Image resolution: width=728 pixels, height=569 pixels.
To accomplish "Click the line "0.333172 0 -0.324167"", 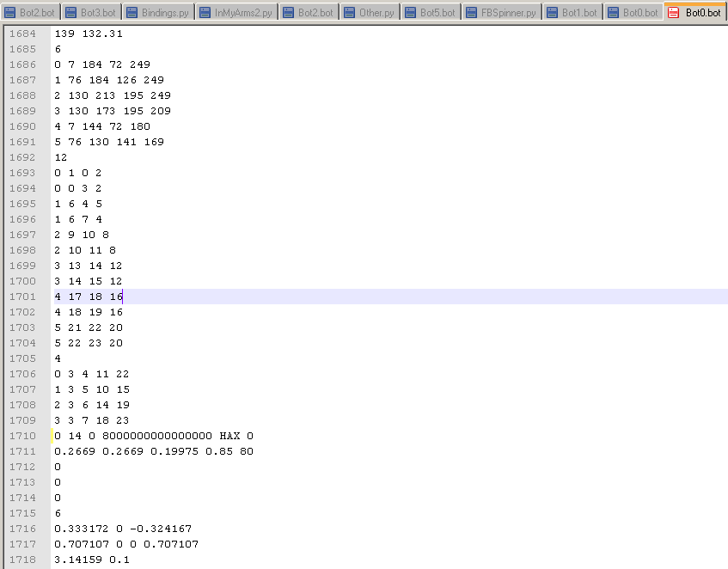I will [123, 529].
